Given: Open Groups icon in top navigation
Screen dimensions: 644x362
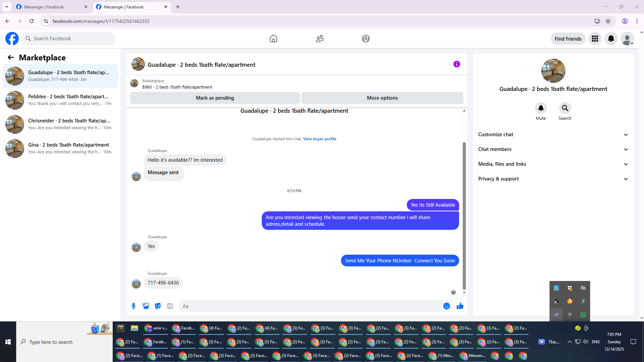Looking at the screenshot, I should point(366,39).
